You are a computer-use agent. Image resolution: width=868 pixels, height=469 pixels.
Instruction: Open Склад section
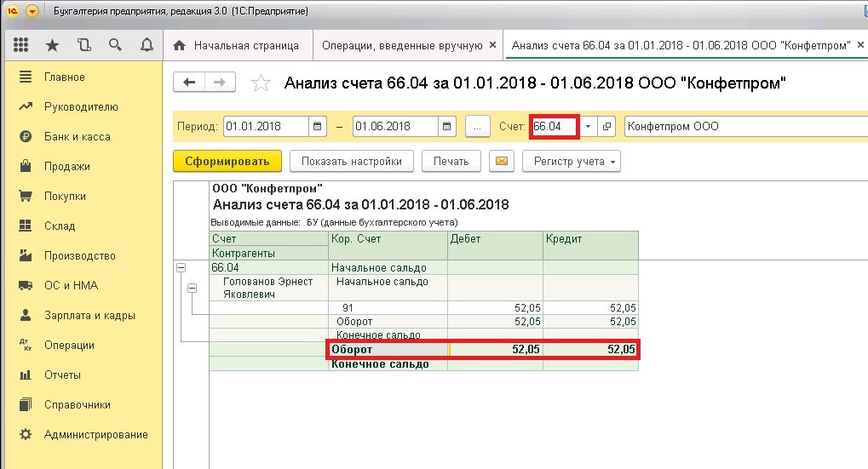click(60, 226)
